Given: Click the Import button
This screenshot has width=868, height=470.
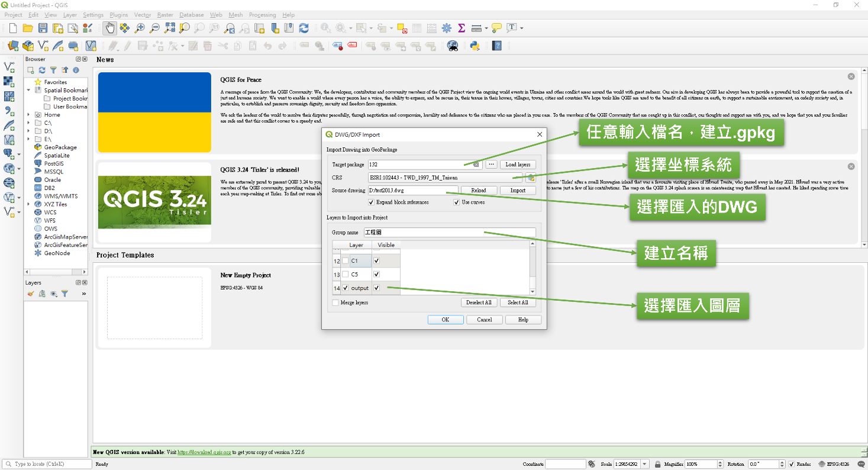Looking at the screenshot, I should click(518, 190).
